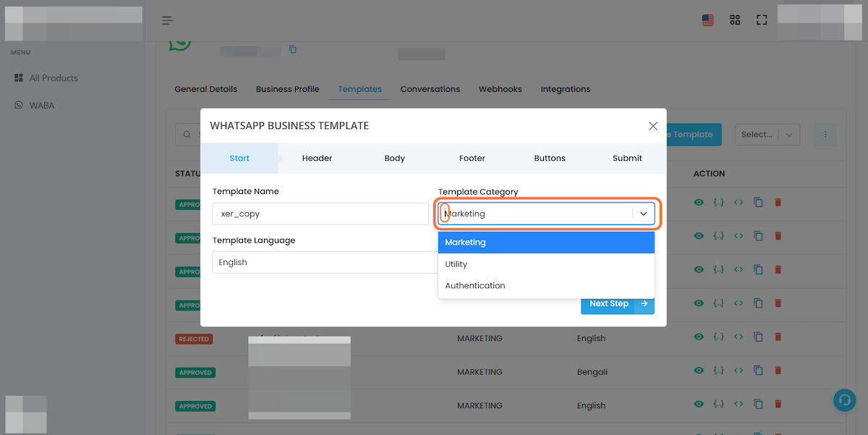
Task: Toggle the sidebar hamburger menu
Action: pyautogui.click(x=168, y=20)
